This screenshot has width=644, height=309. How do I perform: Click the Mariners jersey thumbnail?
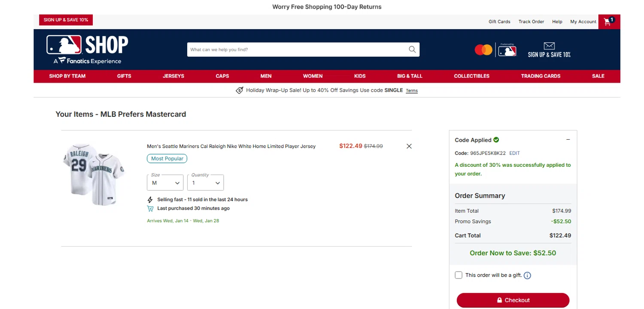(94, 174)
